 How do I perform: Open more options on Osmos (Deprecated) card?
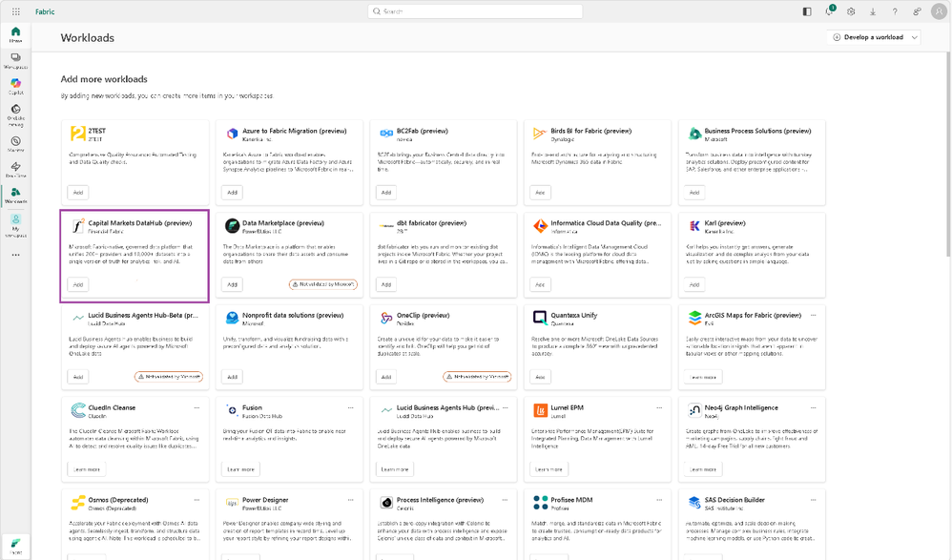[197, 500]
